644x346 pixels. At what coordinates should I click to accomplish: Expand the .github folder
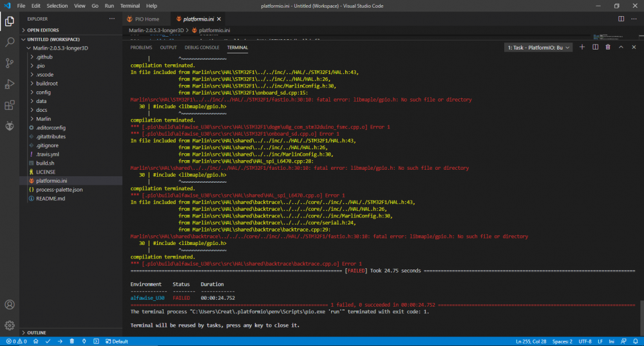click(x=71, y=57)
